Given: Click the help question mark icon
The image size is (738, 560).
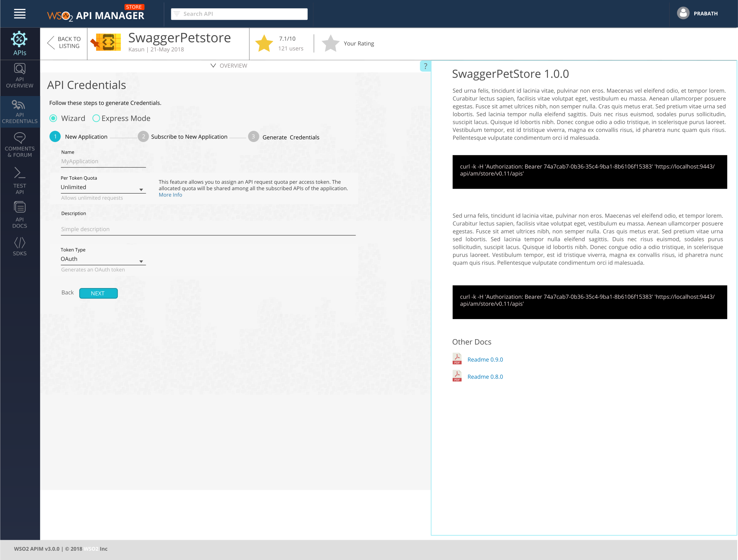Looking at the screenshot, I should (425, 66).
